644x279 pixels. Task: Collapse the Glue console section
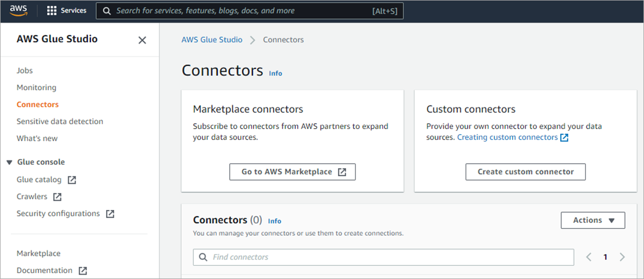9,163
